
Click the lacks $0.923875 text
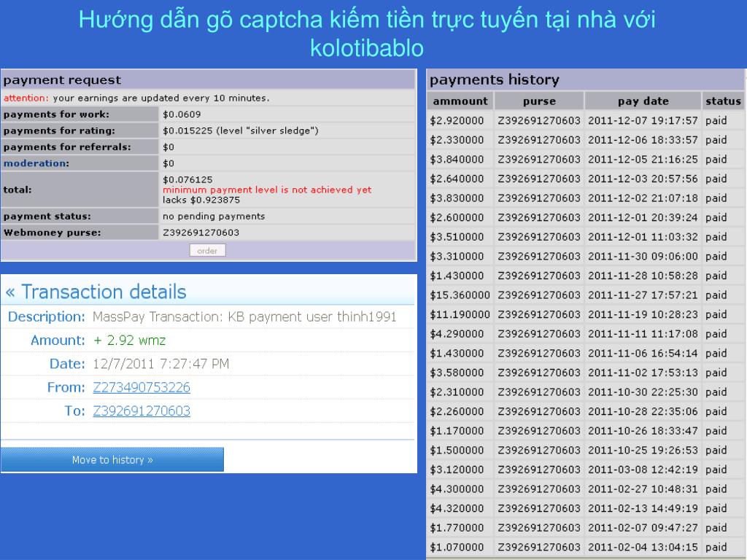[x=201, y=200]
